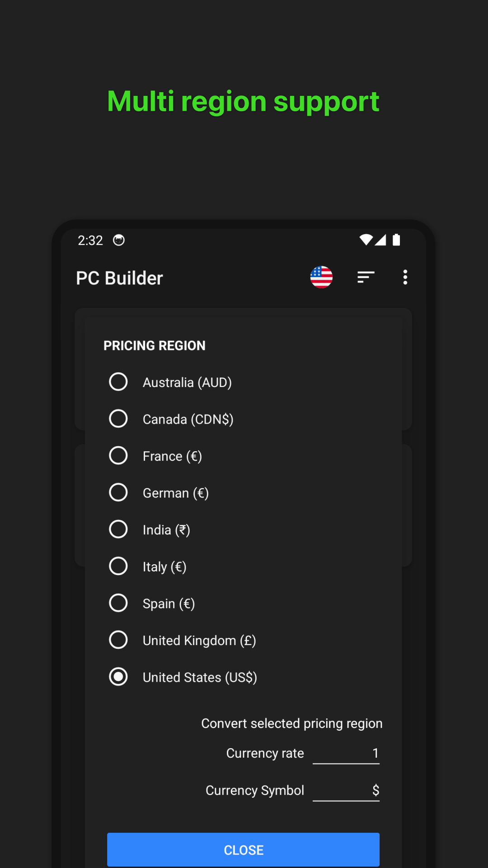Tap the sort list icon

click(366, 277)
